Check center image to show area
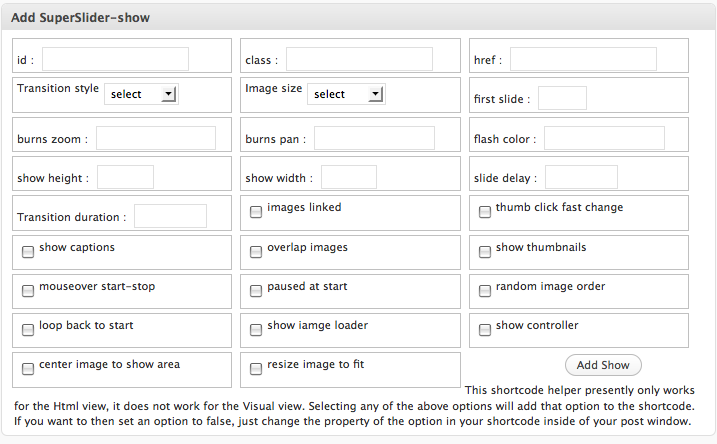Screen dimensions: 717x444 28,369
